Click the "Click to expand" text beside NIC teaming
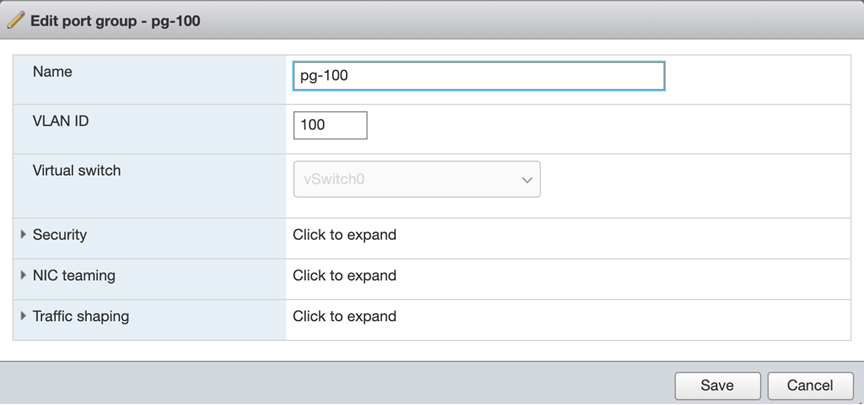This screenshot has height=405, width=864. pos(344,275)
